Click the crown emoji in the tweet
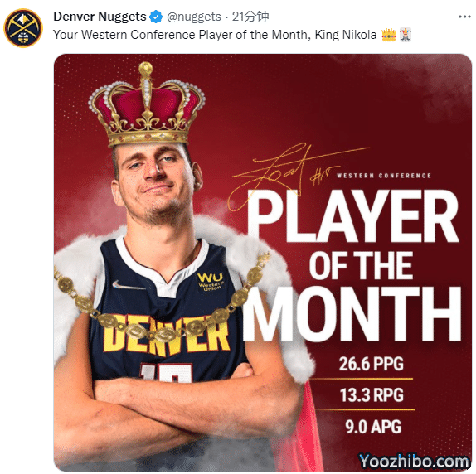Viewport: 476px width, 474px height. pyautogui.click(x=389, y=35)
